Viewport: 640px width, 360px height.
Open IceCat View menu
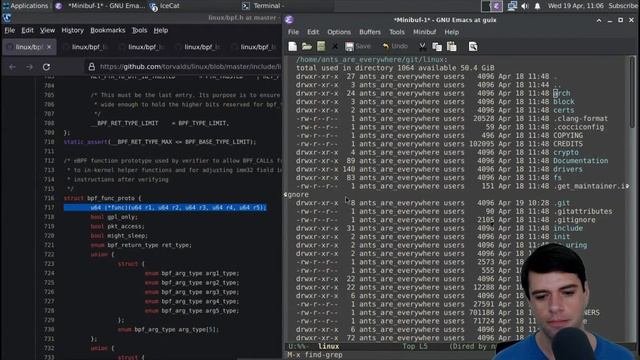click(x=47, y=30)
